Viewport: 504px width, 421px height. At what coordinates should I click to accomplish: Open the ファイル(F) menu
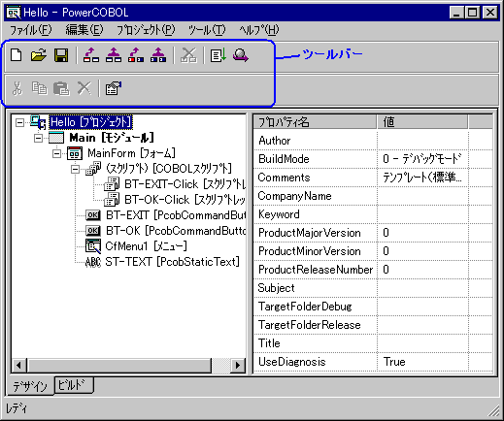click(x=31, y=30)
